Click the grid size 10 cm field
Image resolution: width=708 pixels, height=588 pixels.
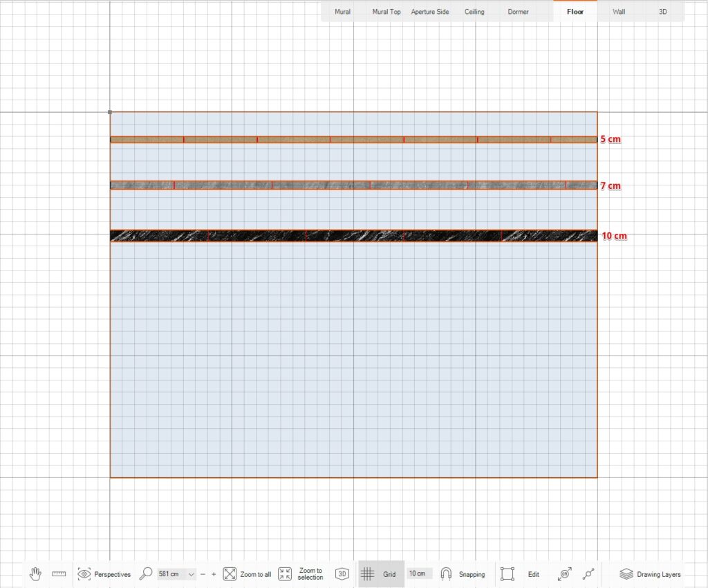(x=418, y=574)
